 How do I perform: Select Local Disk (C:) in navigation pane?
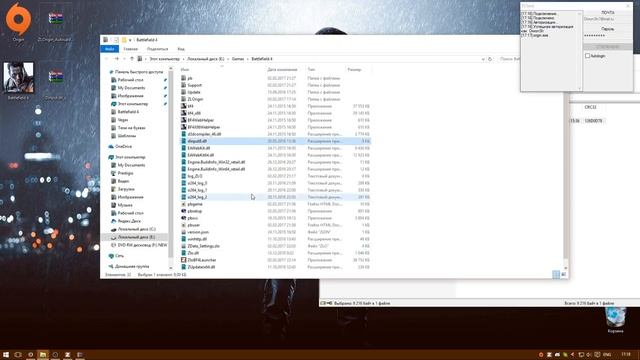click(133, 229)
